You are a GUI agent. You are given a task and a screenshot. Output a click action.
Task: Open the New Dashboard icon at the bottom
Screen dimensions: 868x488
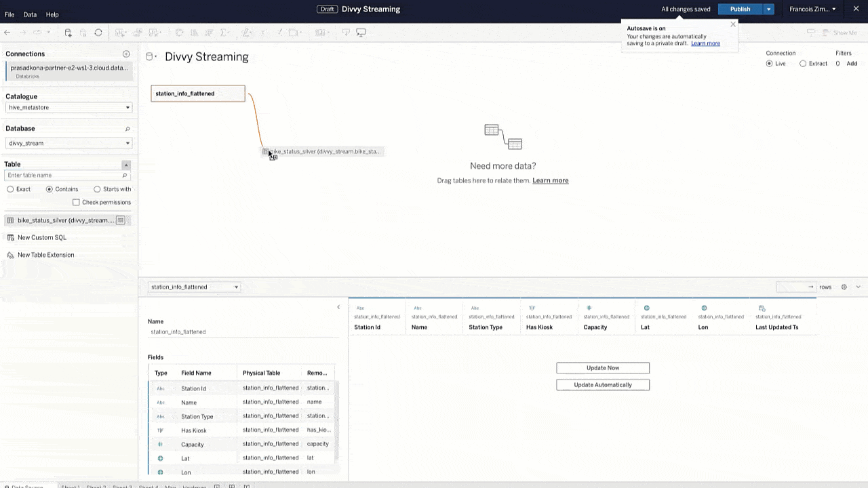pos(232,486)
